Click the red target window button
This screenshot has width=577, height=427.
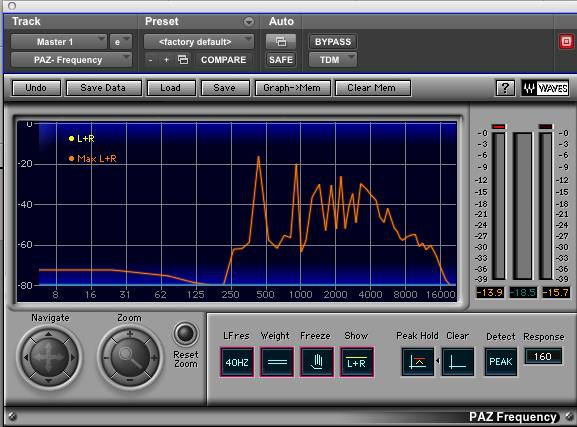[x=566, y=42]
